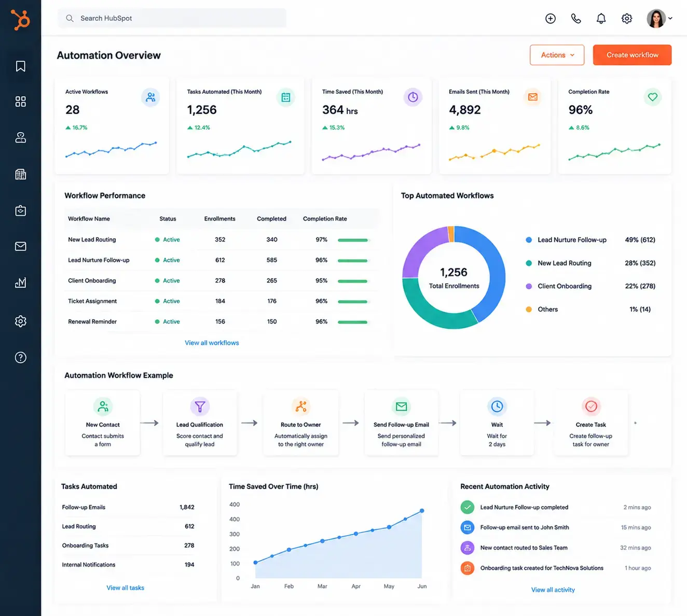
Task: Open the notifications bell icon
Action: tap(601, 19)
